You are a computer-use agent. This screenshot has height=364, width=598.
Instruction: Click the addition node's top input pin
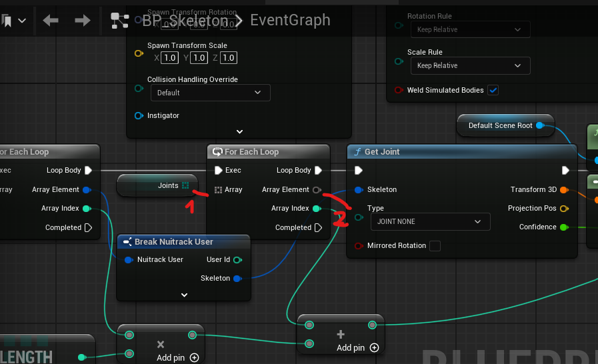pyautogui.click(x=309, y=325)
